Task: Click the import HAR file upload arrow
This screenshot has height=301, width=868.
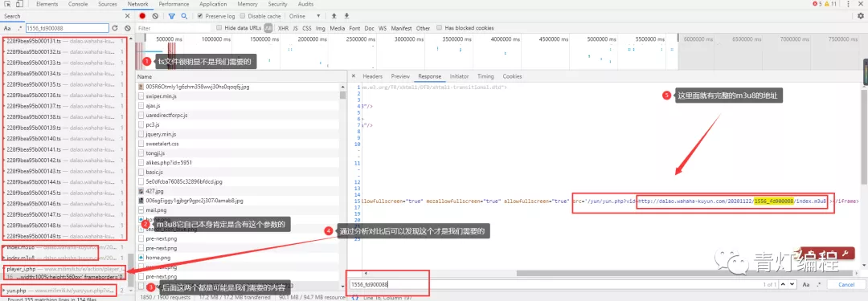Action: (x=334, y=16)
